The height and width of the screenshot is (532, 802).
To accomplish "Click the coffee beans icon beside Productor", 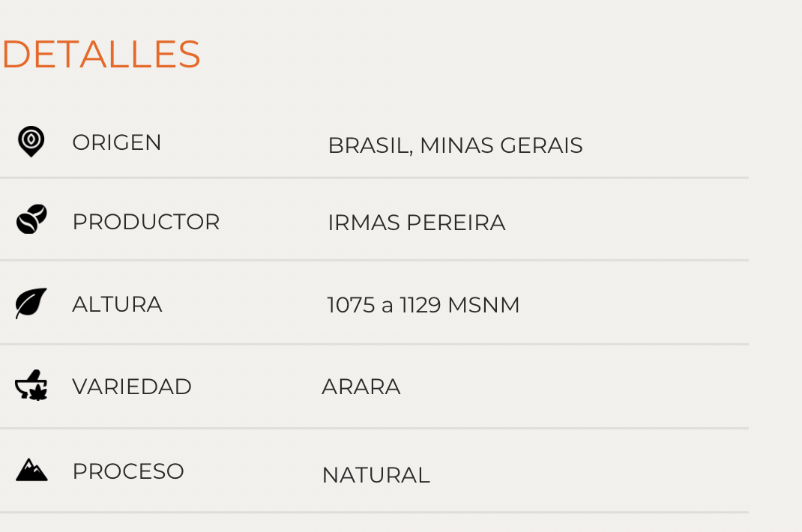I will pos(31,220).
